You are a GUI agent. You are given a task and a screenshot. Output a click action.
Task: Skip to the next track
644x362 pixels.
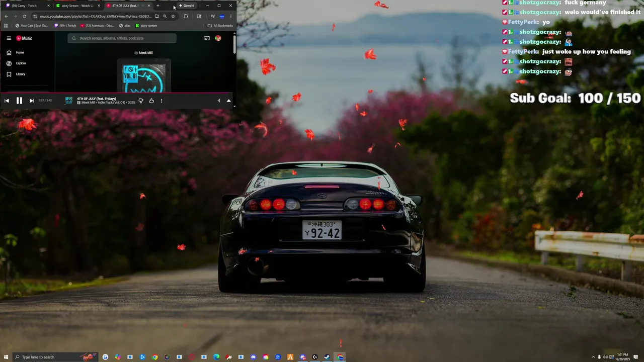click(x=32, y=101)
